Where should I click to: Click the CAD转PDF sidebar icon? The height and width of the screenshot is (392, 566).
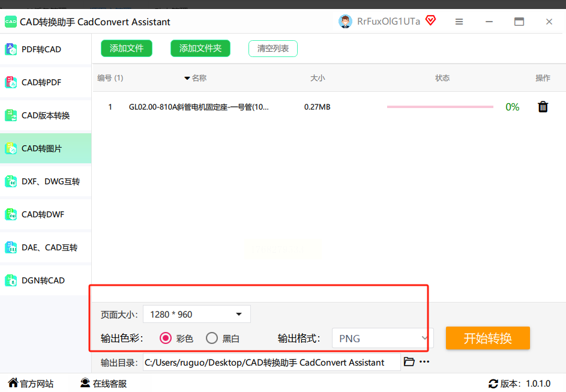tap(11, 82)
